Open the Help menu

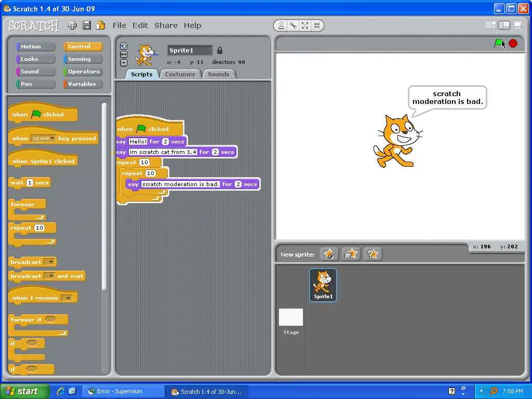click(192, 25)
